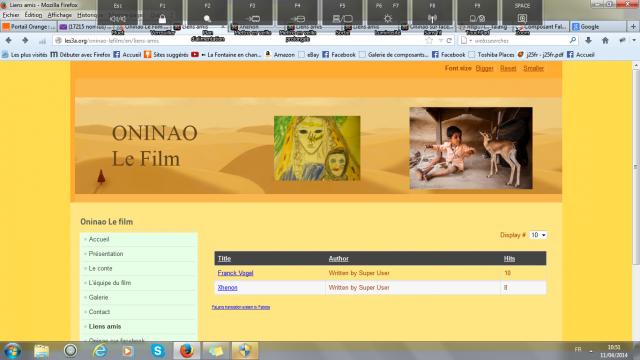640x360 pixels.
Task: Click the search magnifier in the search box
Action: click(x=573, y=40)
